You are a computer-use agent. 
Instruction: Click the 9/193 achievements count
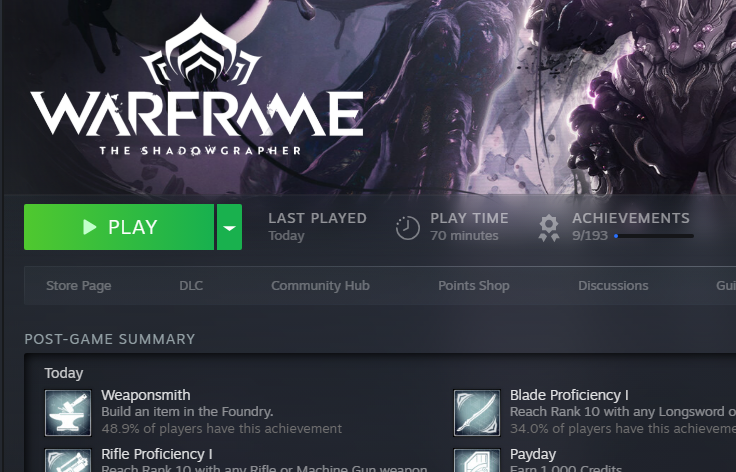pos(590,236)
